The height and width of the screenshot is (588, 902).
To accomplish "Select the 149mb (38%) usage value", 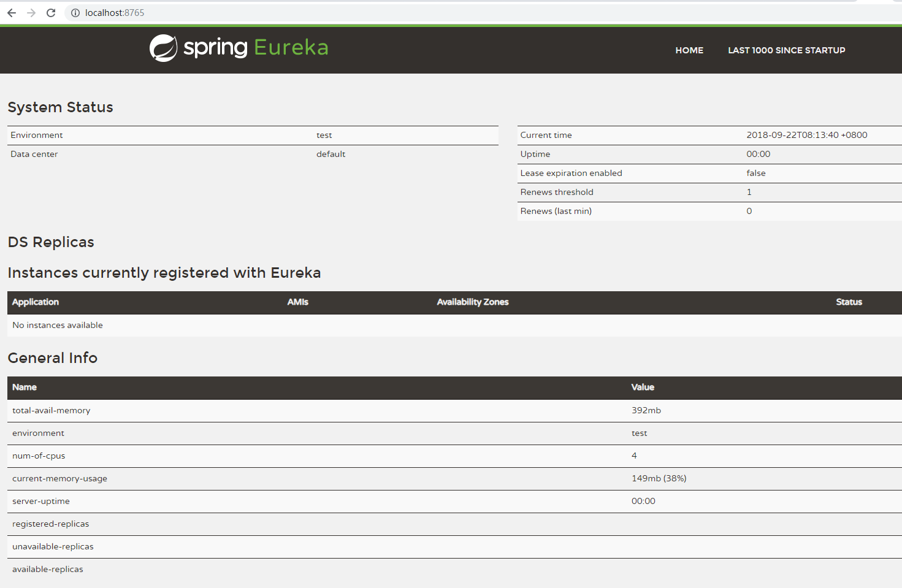I will coord(659,479).
